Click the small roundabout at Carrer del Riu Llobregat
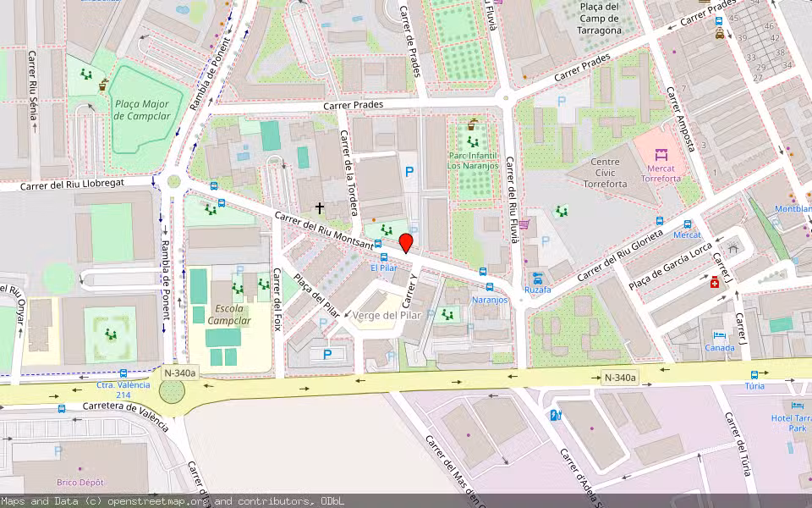 pos(173,181)
